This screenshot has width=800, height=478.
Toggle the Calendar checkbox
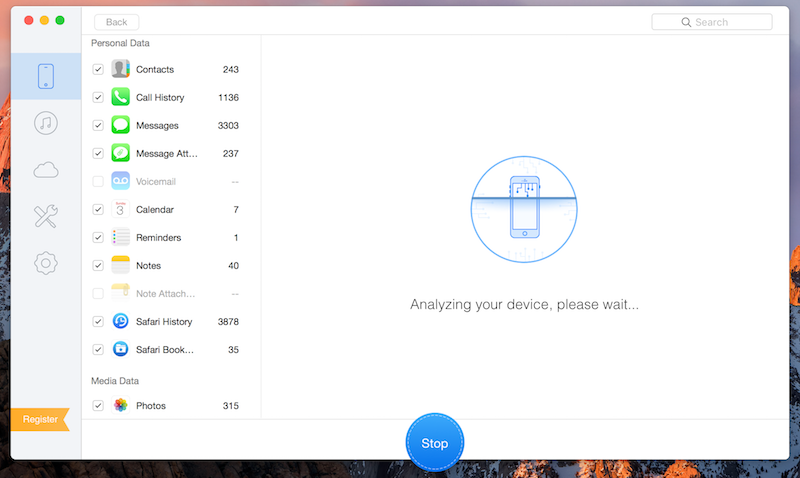98,209
